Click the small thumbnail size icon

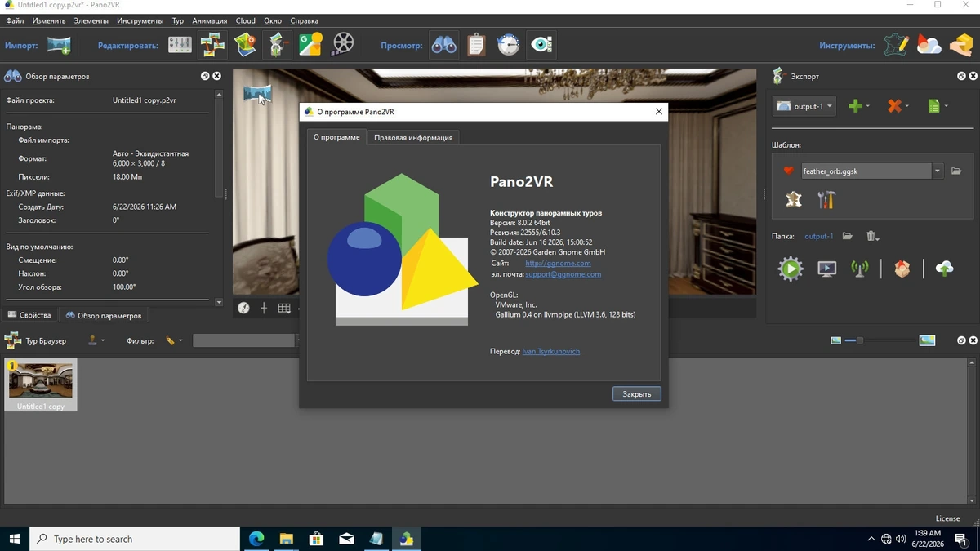(x=836, y=340)
